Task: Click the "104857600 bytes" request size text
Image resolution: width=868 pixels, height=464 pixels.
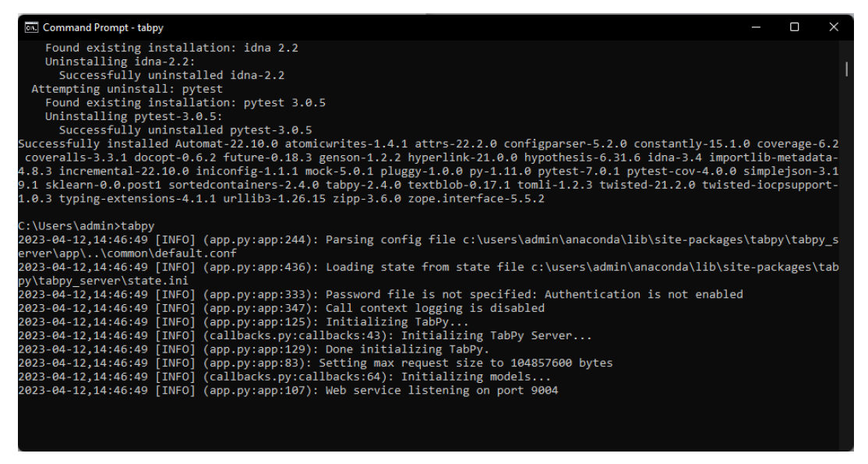Action: coord(561,363)
